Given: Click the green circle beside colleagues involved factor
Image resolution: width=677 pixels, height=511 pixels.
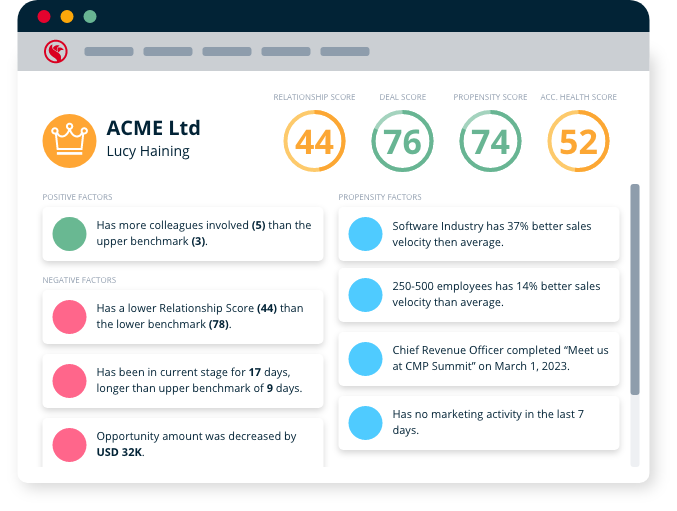Looking at the screenshot, I should pyautogui.click(x=70, y=234).
